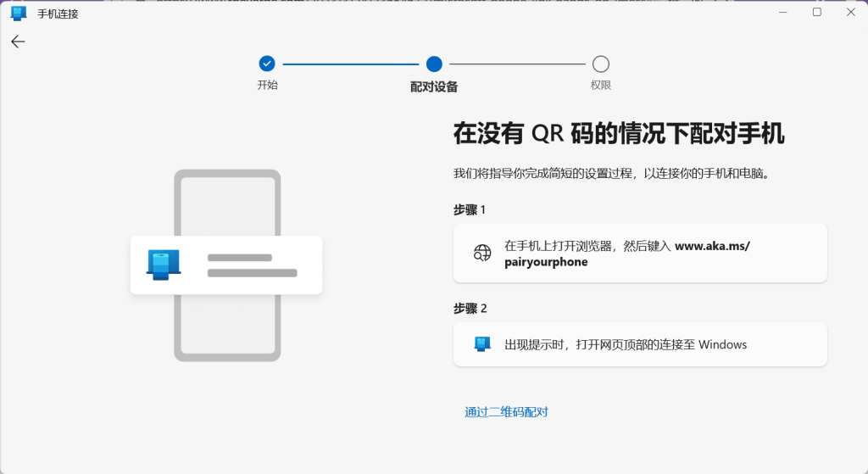Click the 步骤 2 heading
This screenshot has width=868, height=474.
click(470, 309)
